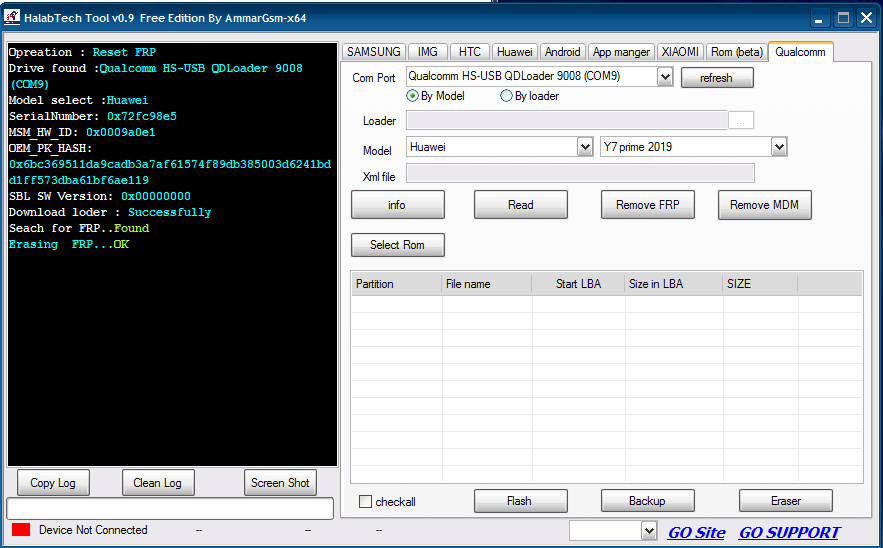The width and height of the screenshot is (883, 548).
Task: Click the Read button
Action: [520, 204]
